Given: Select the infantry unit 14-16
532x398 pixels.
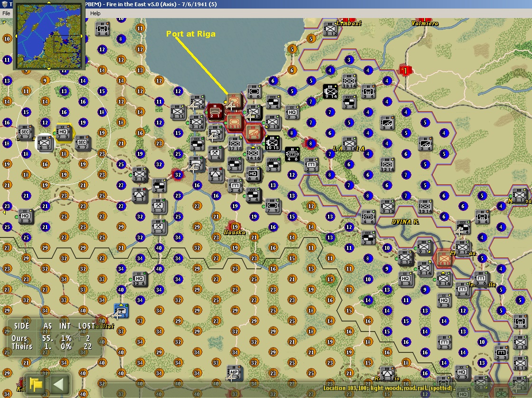Looking at the screenshot, I should pos(254,153).
